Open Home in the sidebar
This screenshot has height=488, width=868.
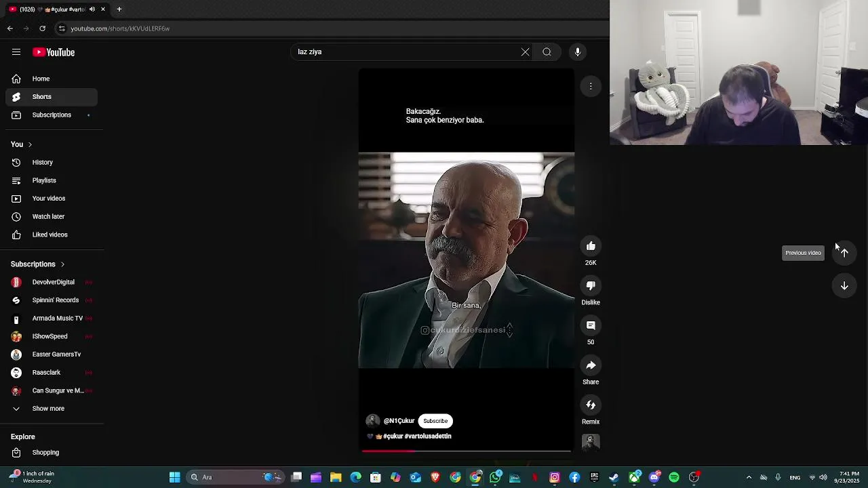coord(52,79)
